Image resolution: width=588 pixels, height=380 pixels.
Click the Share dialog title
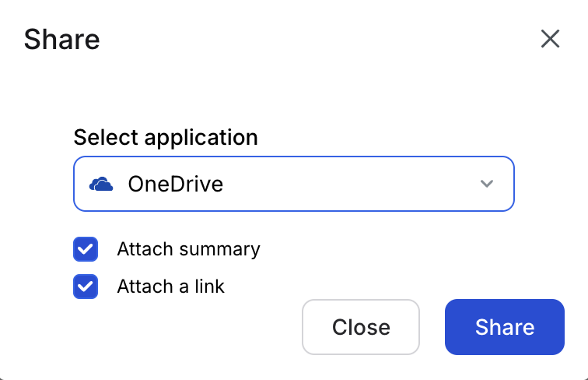click(x=61, y=39)
